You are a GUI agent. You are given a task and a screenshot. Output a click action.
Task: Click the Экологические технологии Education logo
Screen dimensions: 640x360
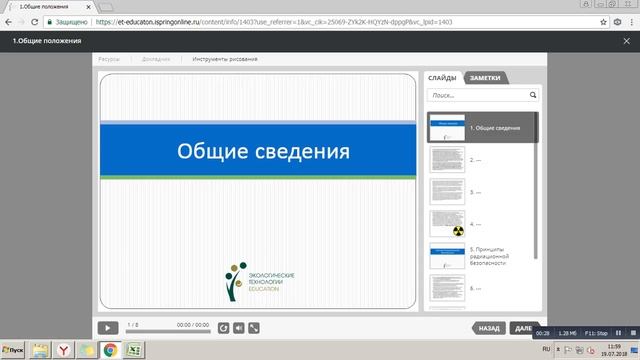point(259,282)
